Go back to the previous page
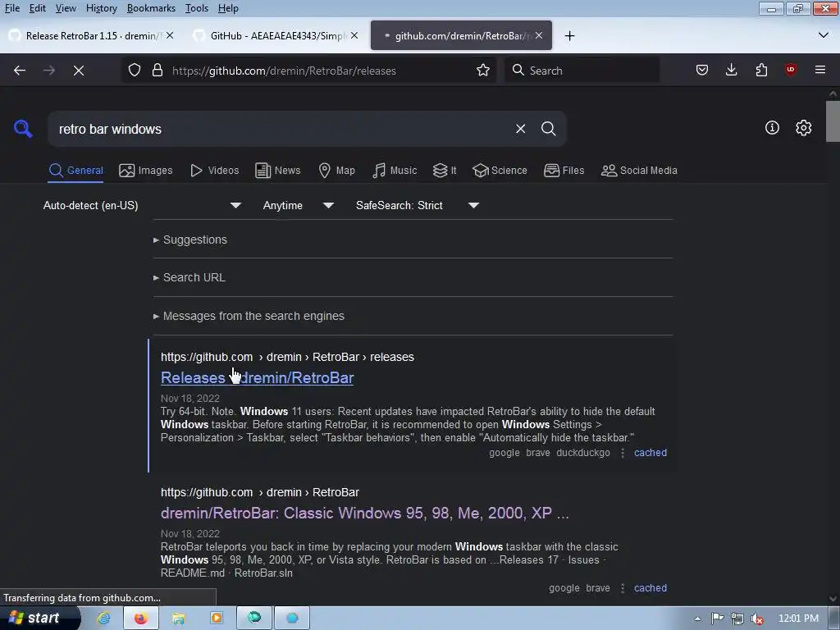Viewport: 840px width, 630px height. coord(20,71)
